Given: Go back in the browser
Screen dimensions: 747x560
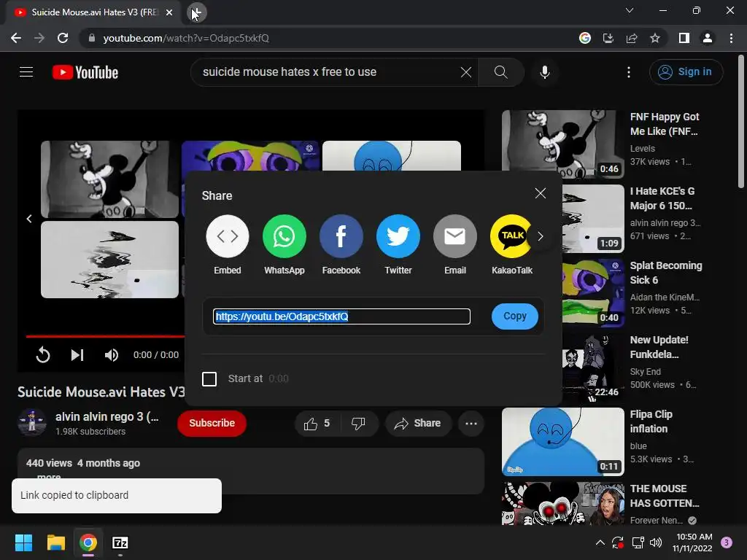Looking at the screenshot, I should pyautogui.click(x=16, y=38).
